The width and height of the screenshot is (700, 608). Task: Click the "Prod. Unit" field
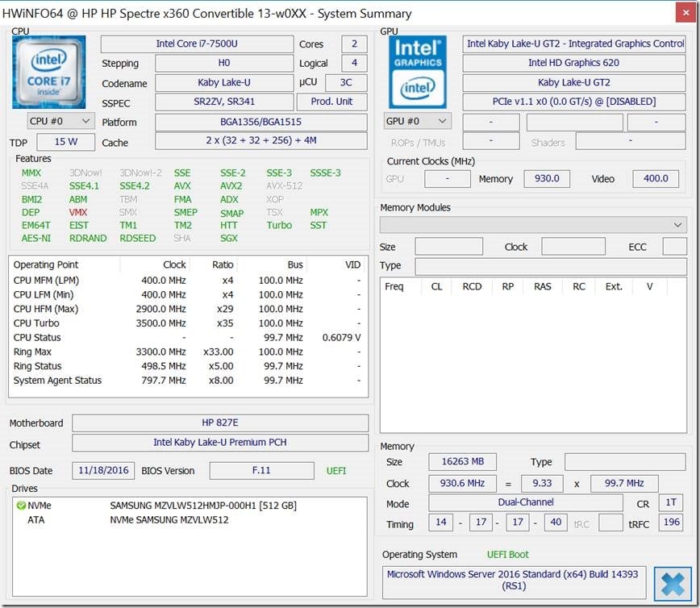click(x=331, y=102)
